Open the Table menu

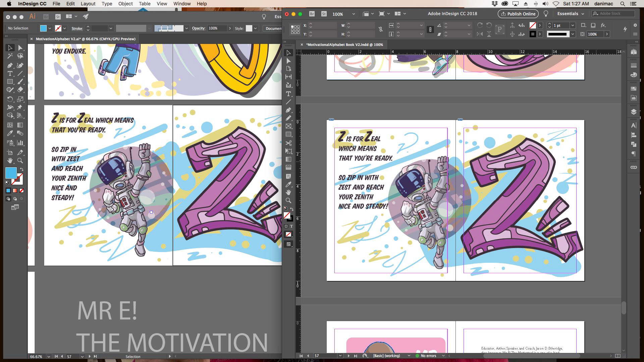pyautogui.click(x=145, y=4)
